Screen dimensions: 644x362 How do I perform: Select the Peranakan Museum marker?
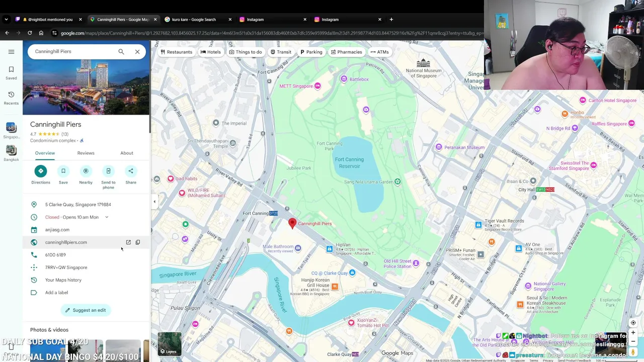click(x=439, y=147)
